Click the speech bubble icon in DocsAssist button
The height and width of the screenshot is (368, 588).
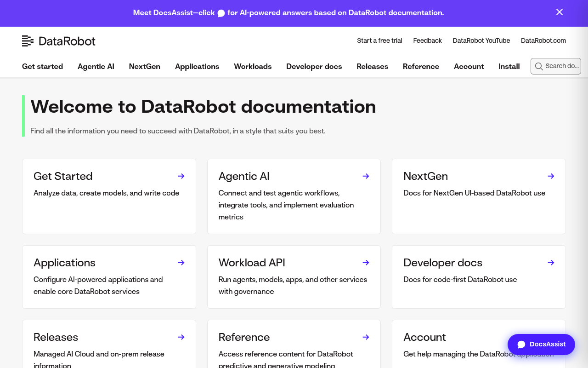(x=521, y=345)
